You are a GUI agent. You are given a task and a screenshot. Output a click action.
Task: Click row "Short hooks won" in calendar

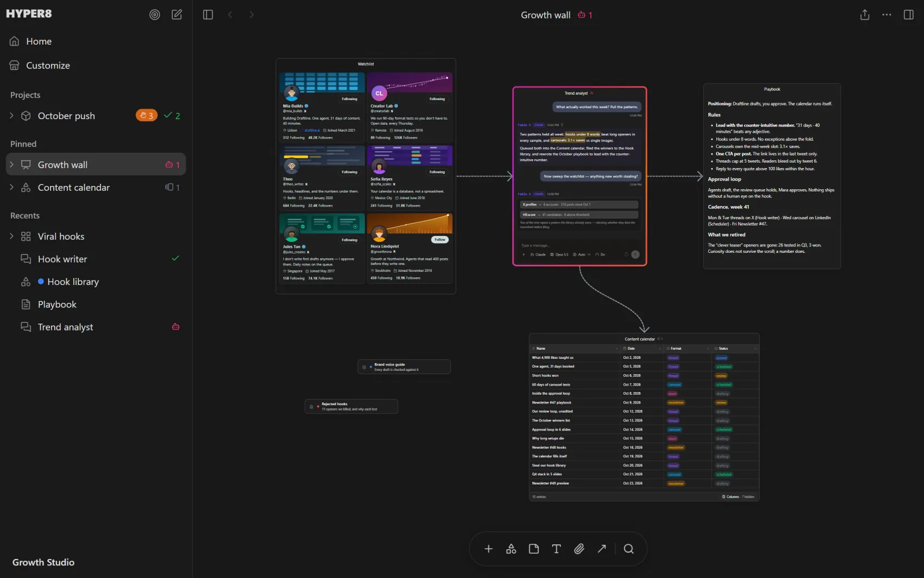point(644,376)
